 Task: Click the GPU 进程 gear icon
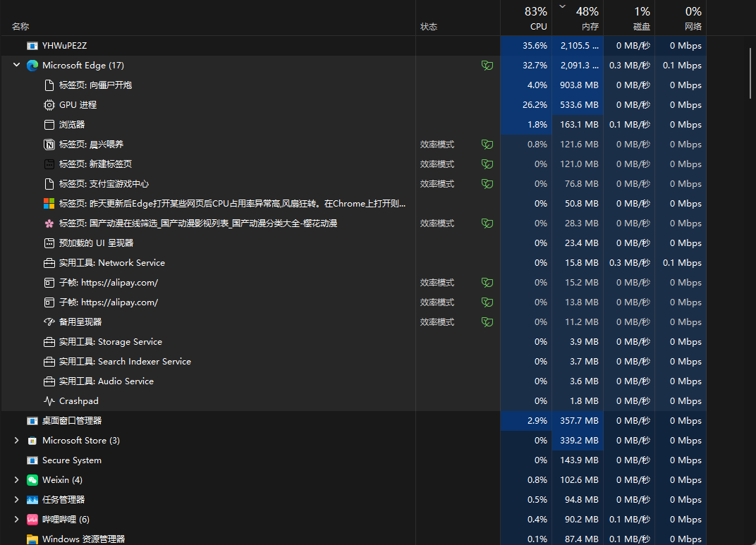pyautogui.click(x=49, y=105)
